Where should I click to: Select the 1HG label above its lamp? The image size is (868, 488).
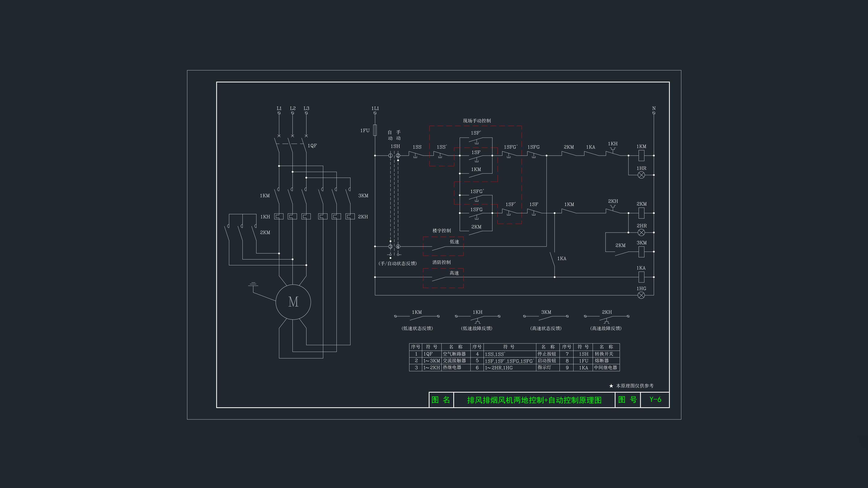pyautogui.click(x=641, y=289)
